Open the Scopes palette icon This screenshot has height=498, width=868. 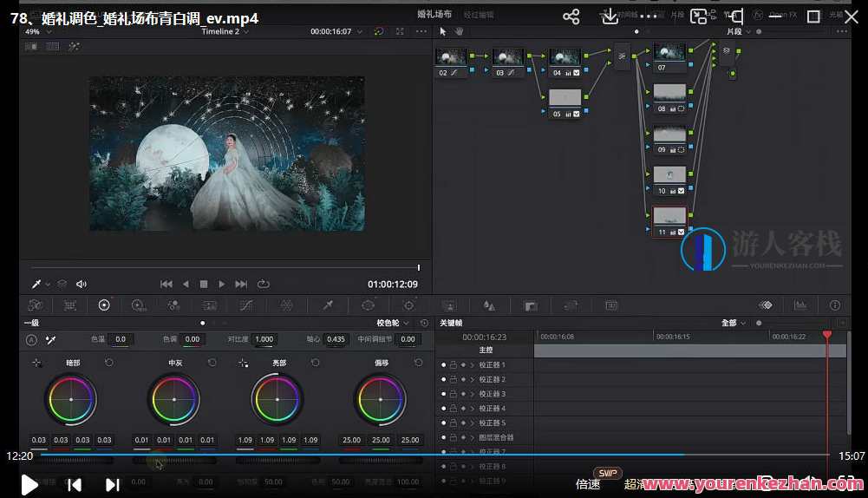click(800, 305)
